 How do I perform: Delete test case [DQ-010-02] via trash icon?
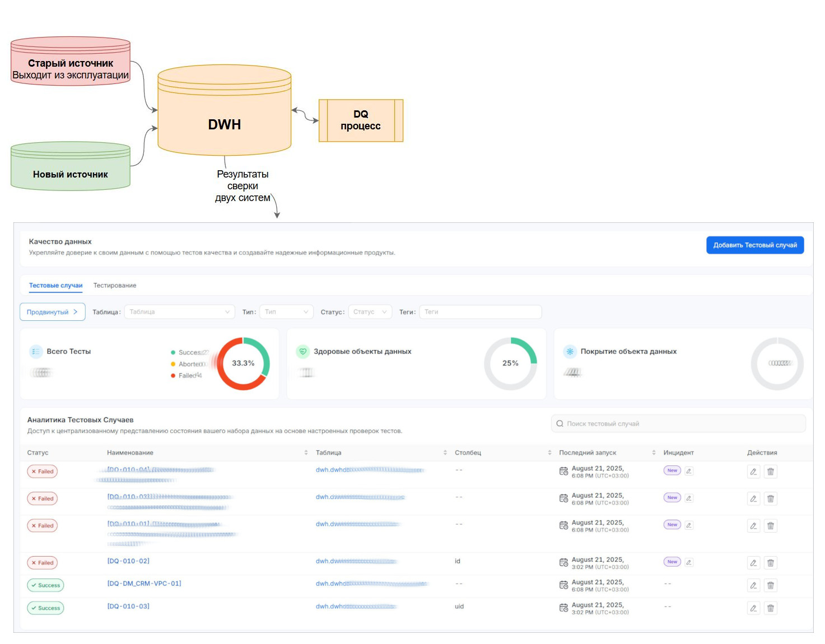click(771, 563)
